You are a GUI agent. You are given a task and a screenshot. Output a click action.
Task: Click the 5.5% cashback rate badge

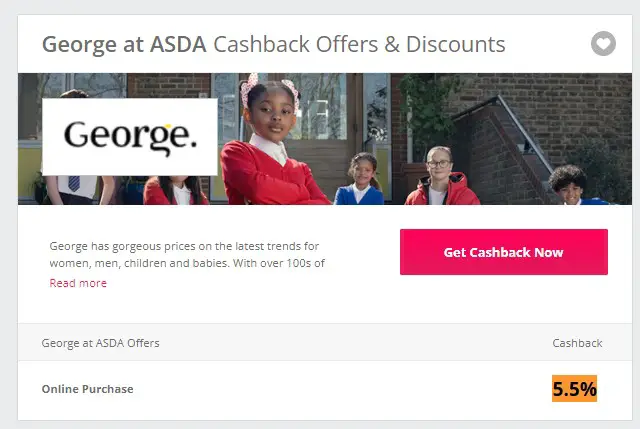tap(574, 389)
